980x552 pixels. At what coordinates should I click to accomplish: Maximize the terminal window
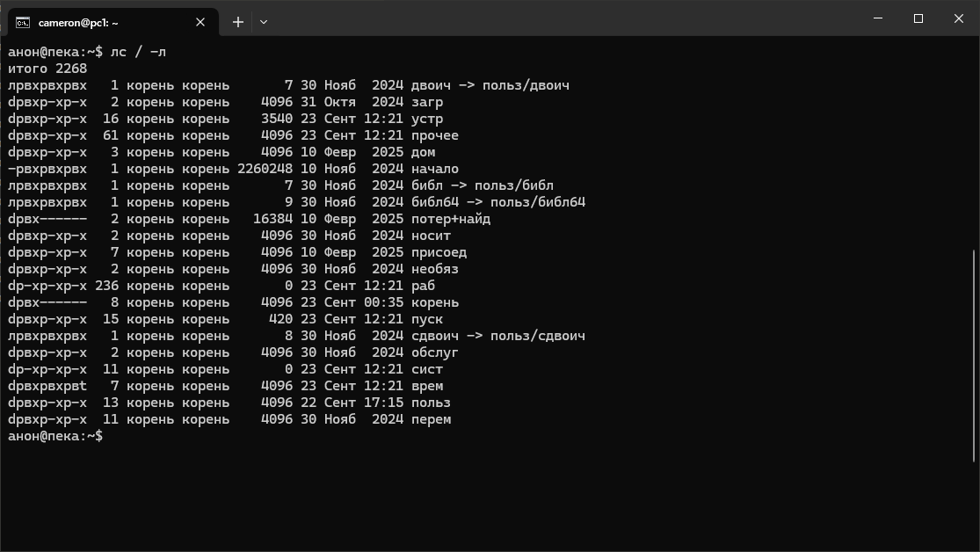(x=918, y=18)
